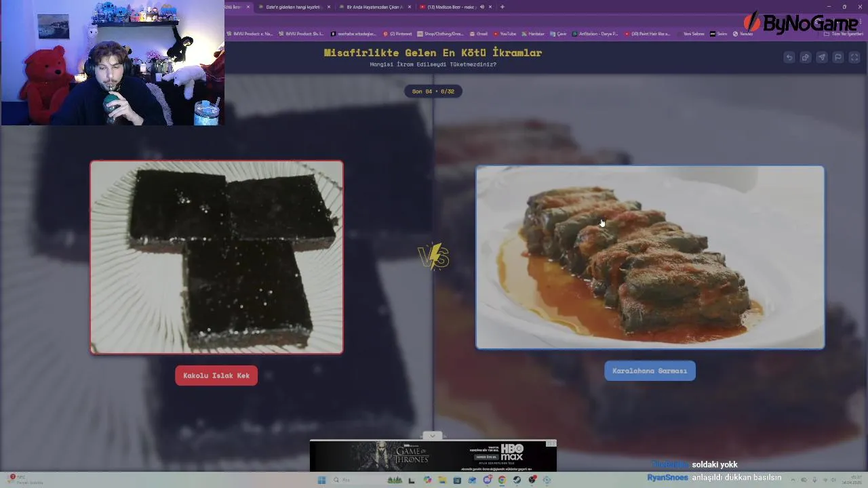This screenshot has width=868, height=488.
Task: Open the Pinterest bookmark
Action: (398, 34)
